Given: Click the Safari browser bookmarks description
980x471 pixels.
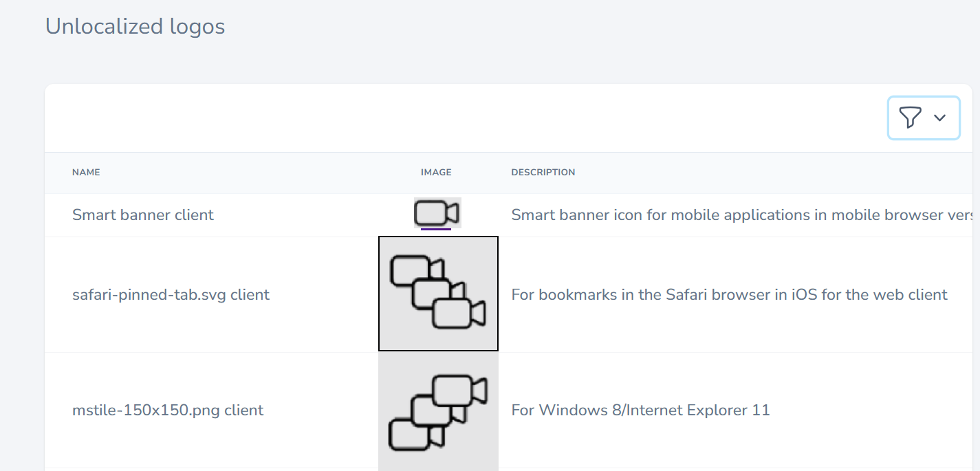Looking at the screenshot, I should pyautogui.click(x=729, y=295).
